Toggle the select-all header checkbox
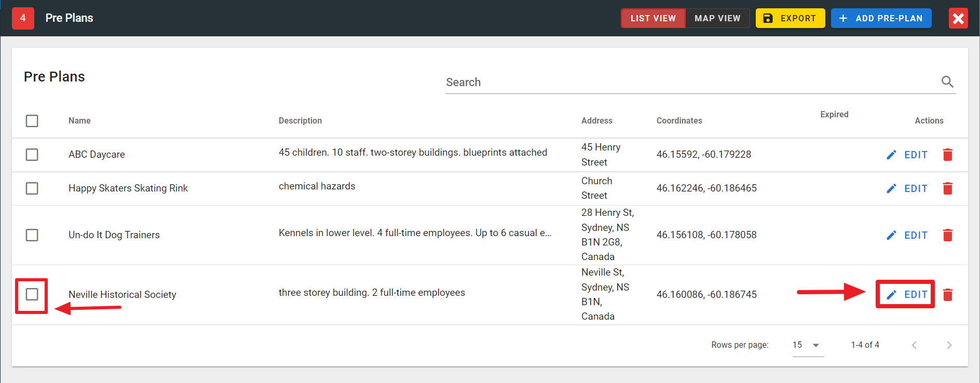The height and width of the screenshot is (383, 980). coord(32,121)
